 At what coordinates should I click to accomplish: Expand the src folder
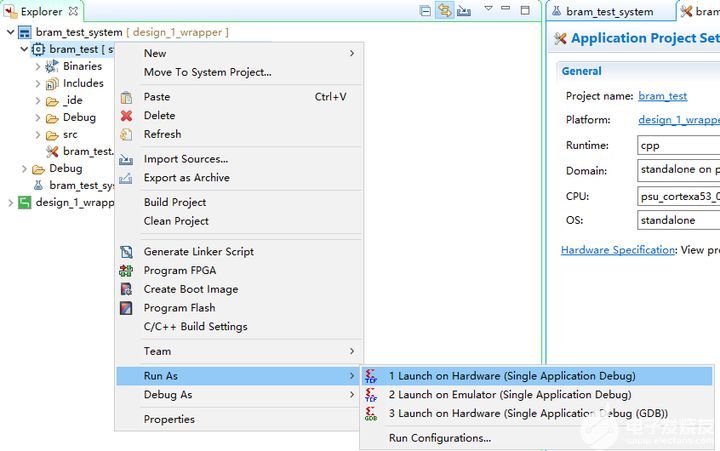[x=38, y=135]
